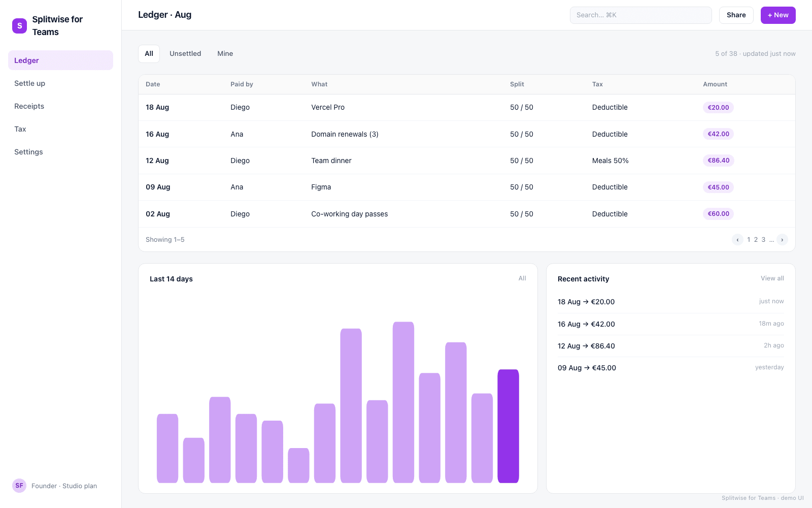Image resolution: width=812 pixels, height=508 pixels.
Task: Select the All filter tab
Action: 149,54
